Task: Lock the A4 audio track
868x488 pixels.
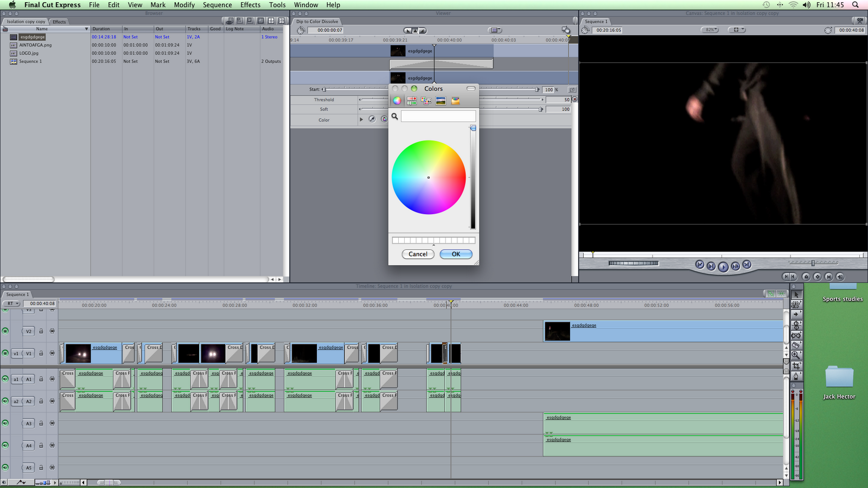Action: [x=41, y=445]
